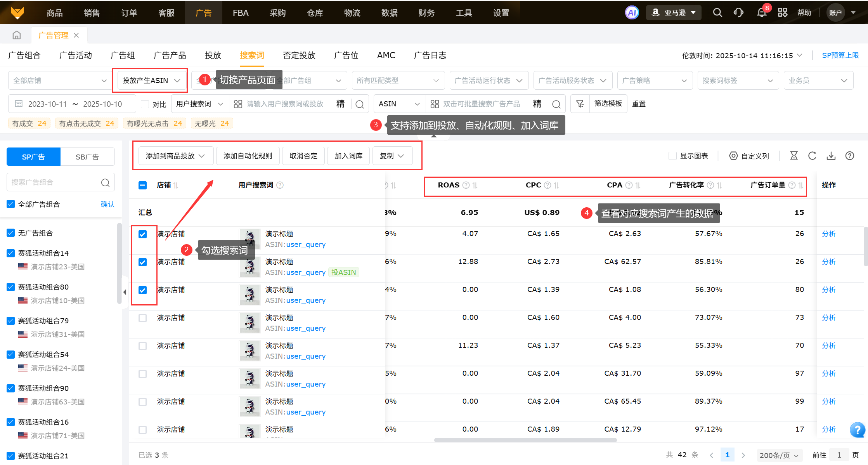This screenshot has height=465, width=868.
Task: Click the home icon tab
Action: click(17, 35)
